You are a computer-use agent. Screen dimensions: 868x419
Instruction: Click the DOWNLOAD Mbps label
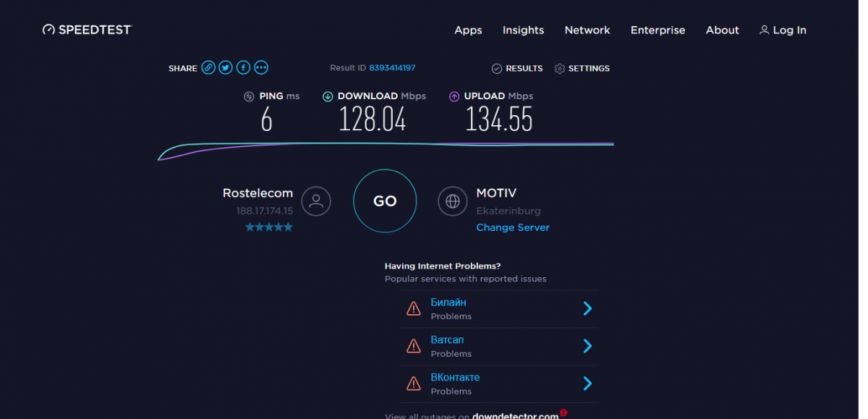(x=382, y=96)
